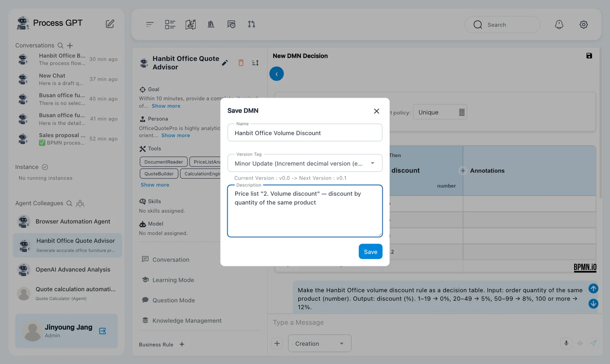Close the Save DMN dialog
Screen dimensions: 610x364
pos(376,111)
